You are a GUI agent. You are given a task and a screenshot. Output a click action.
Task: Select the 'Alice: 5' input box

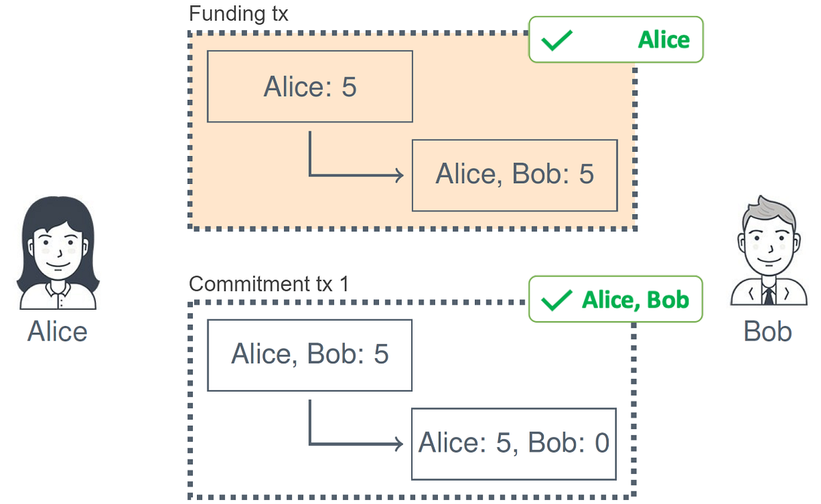[x=310, y=86]
